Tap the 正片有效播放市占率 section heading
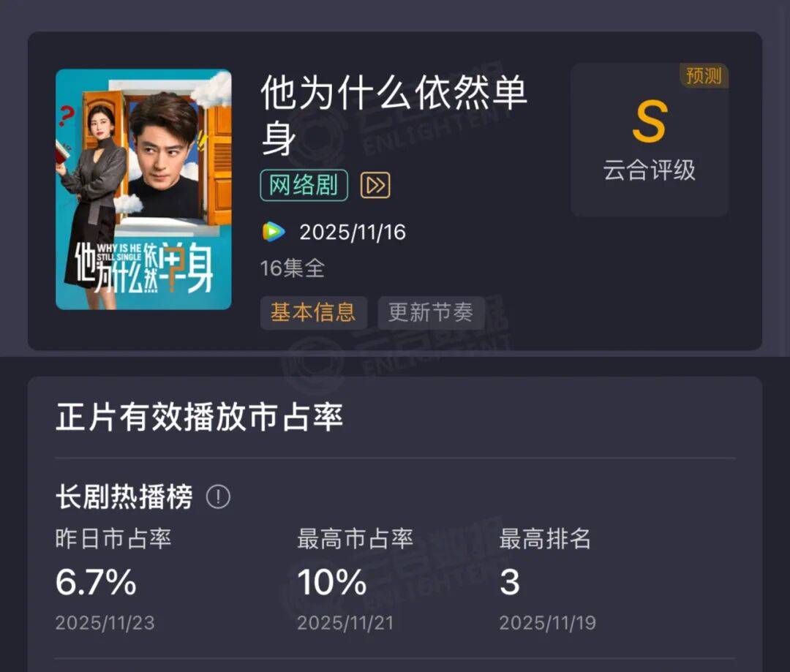Viewport: 790px width, 672px height. [200, 418]
